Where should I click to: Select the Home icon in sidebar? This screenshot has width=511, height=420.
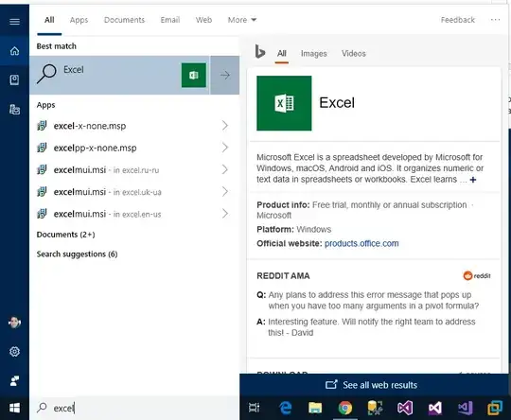[14, 51]
